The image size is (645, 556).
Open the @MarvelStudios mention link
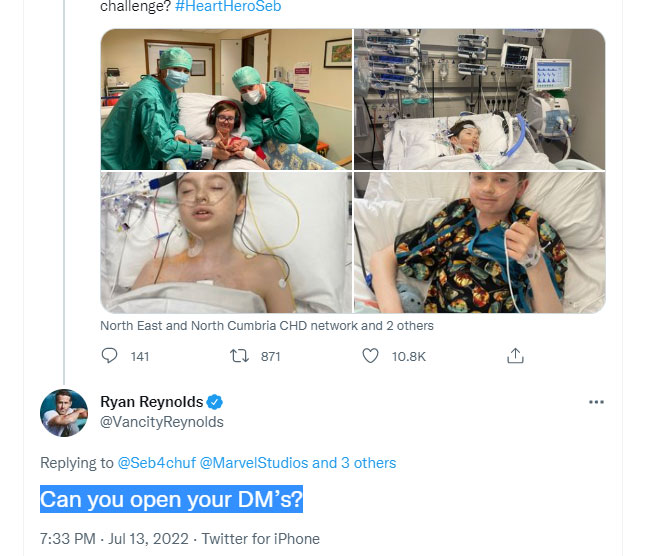click(253, 463)
